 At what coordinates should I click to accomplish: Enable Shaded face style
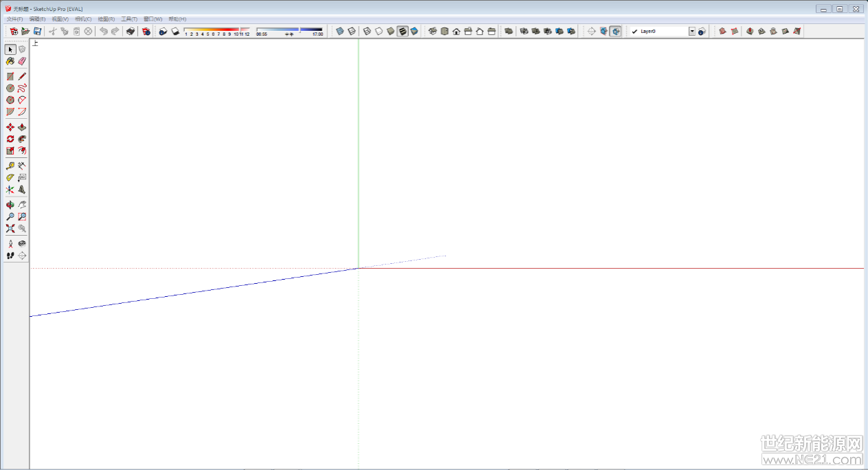pyautogui.click(x=390, y=31)
